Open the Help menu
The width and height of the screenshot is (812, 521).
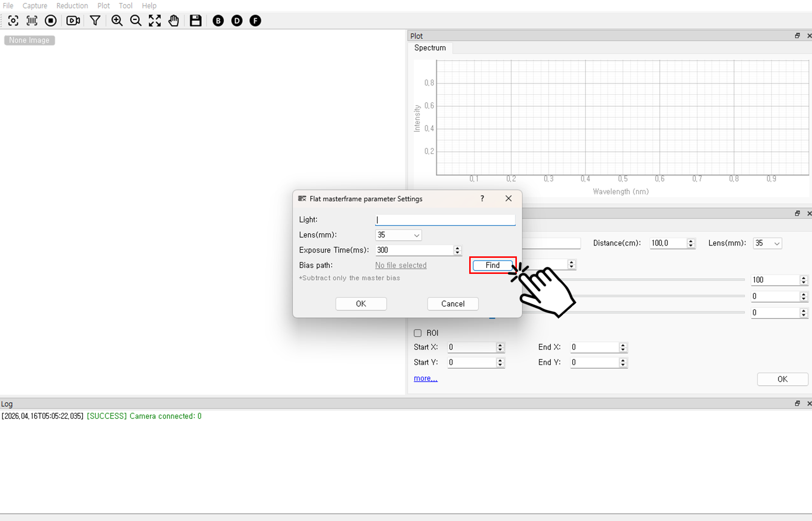149,6
